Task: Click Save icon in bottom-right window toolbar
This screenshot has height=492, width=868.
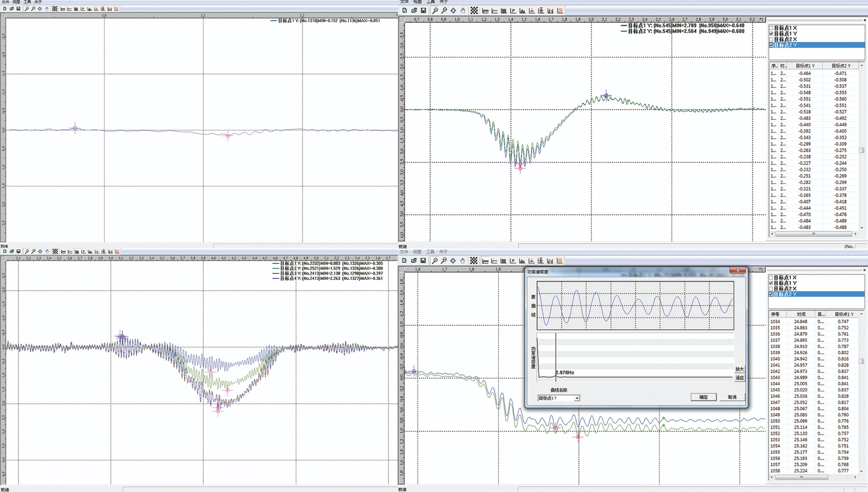Action: point(423,260)
